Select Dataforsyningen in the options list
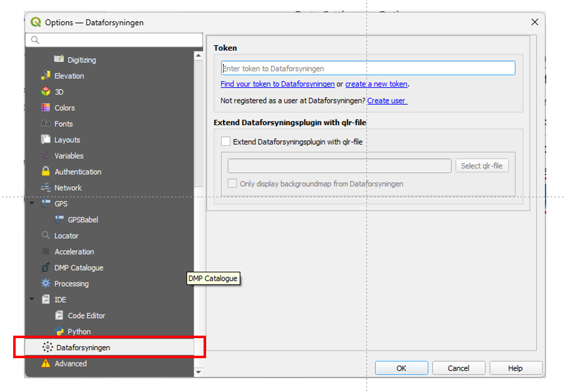 (x=83, y=348)
